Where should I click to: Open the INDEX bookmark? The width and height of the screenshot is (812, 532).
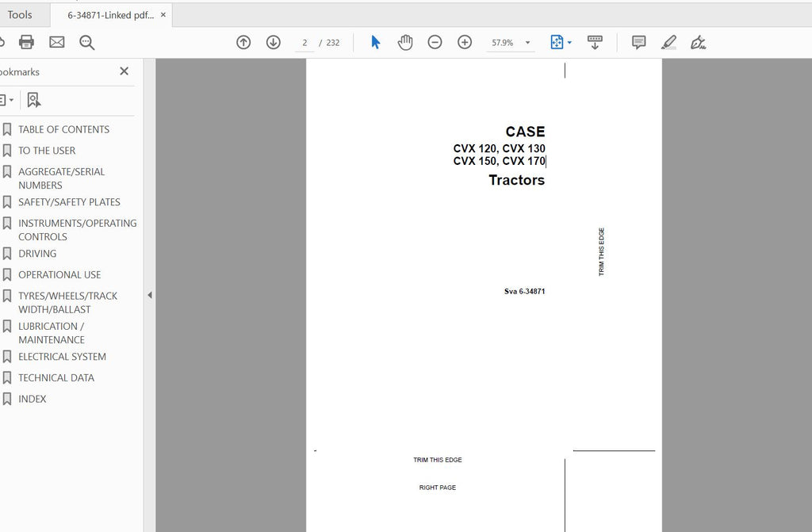pyautogui.click(x=32, y=400)
